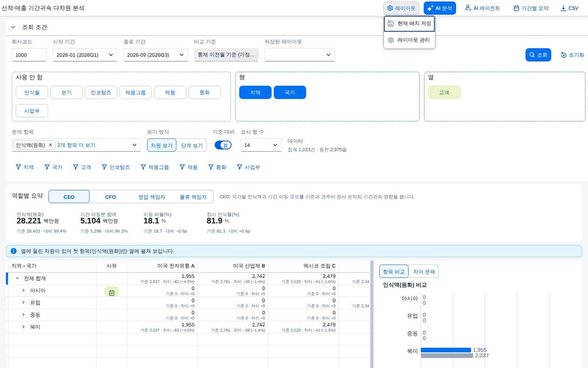Click the 미국 전자유통 A column header
The height and width of the screenshot is (368, 588).
pos(162,266)
